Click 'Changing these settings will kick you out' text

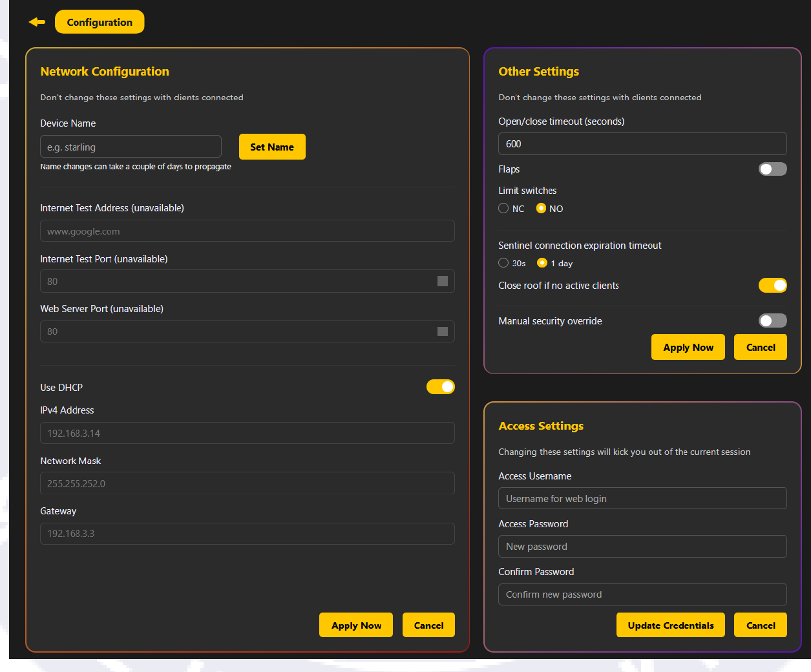(624, 452)
